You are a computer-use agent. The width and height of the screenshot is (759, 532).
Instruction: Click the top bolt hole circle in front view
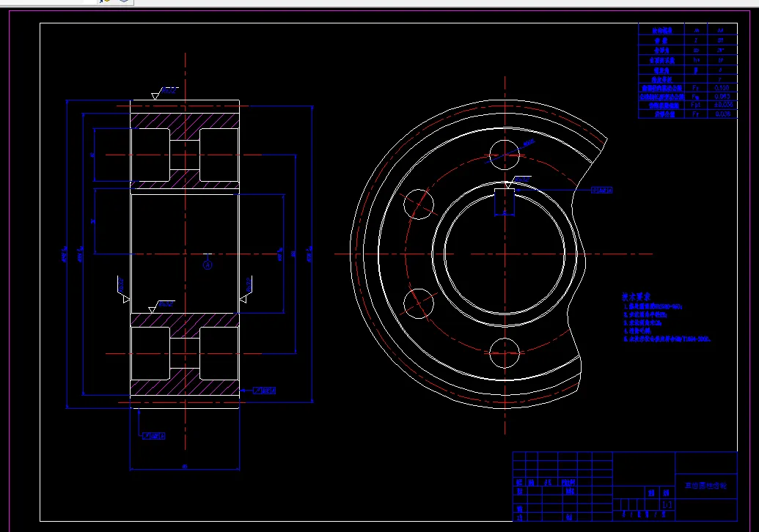(x=505, y=155)
